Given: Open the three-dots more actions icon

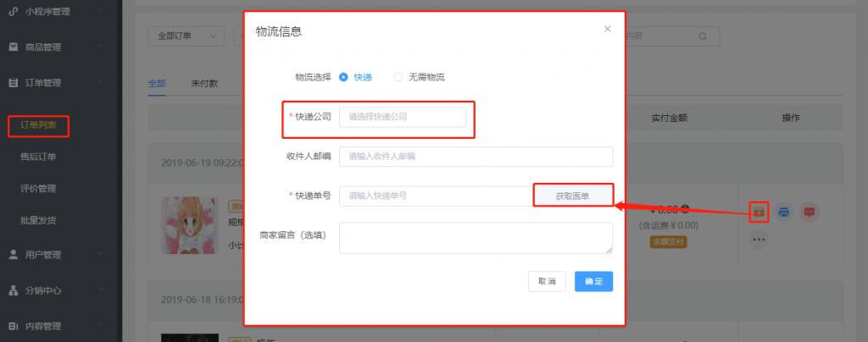Looking at the screenshot, I should coord(759,240).
